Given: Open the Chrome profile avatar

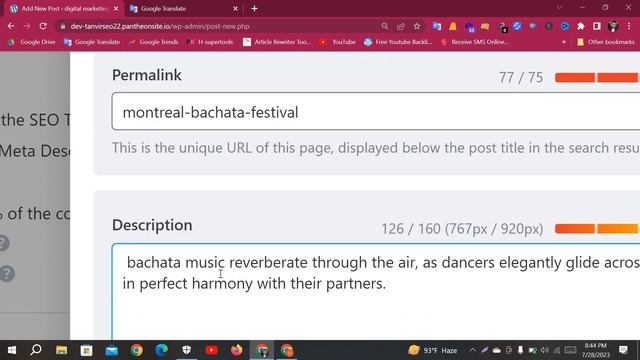Looking at the screenshot, I should 613,26.
